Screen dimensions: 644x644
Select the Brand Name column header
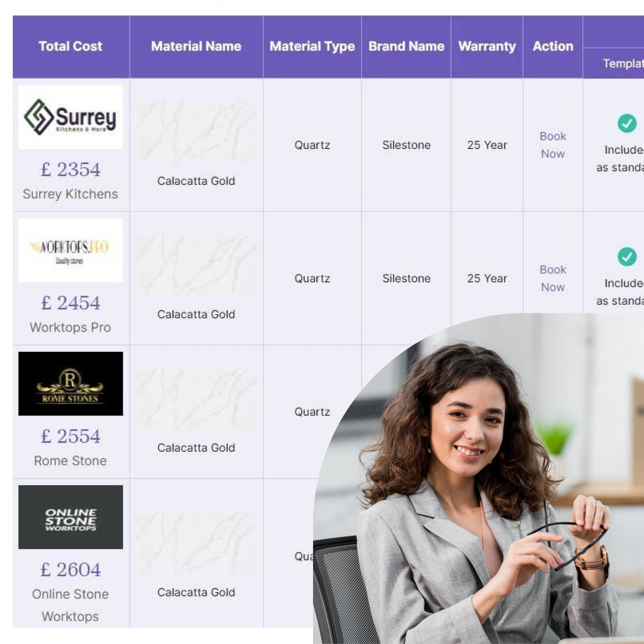[406, 46]
